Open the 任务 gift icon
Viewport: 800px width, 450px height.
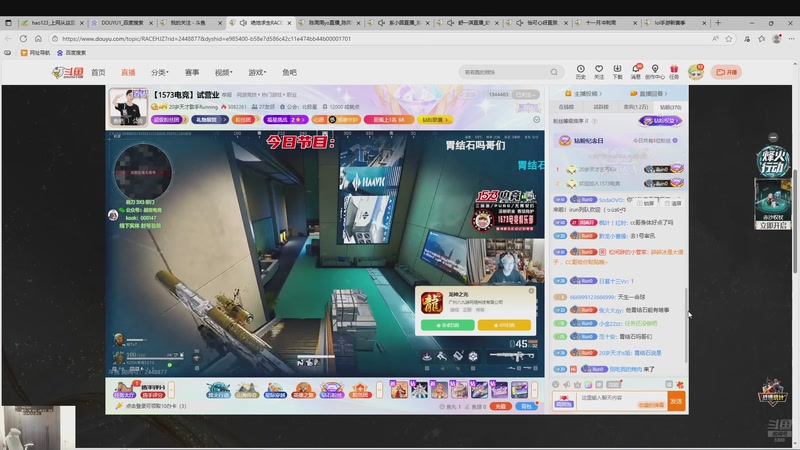674,72
